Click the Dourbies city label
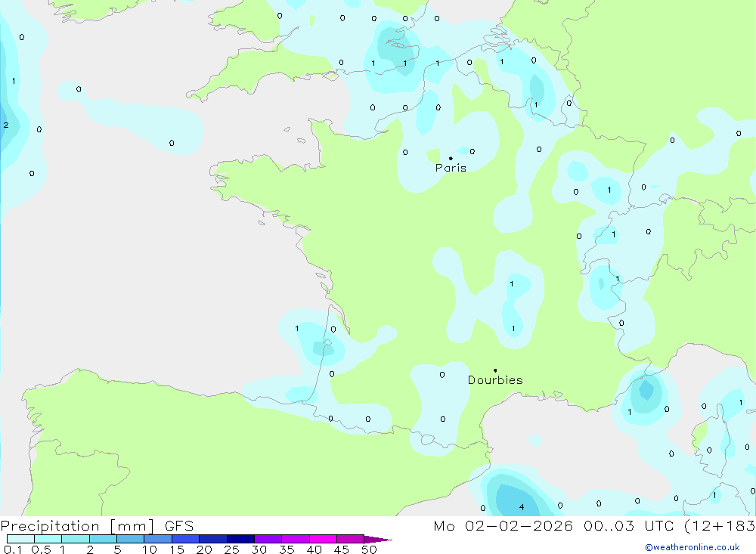This screenshot has height=554, width=756. click(x=495, y=380)
